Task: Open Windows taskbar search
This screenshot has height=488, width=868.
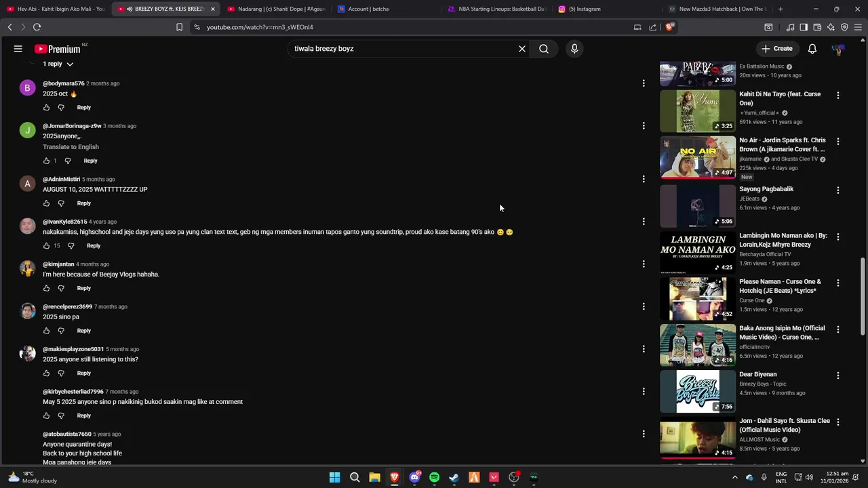Action: coord(355,477)
